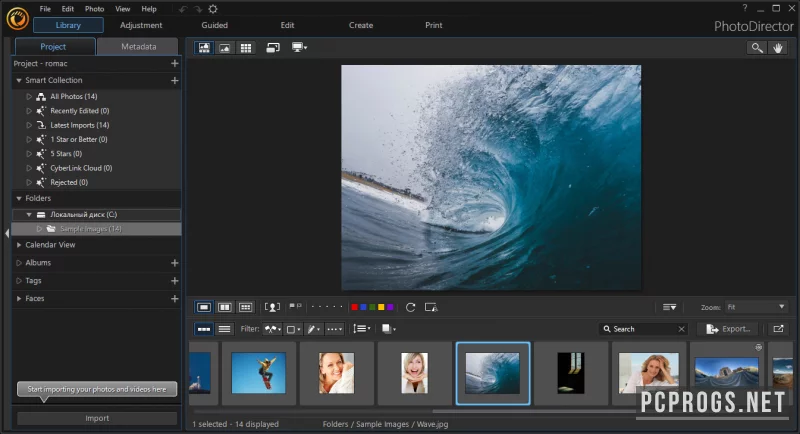
Task: Select the snowboarder jumping thumbnail
Action: pyautogui.click(x=259, y=373)
